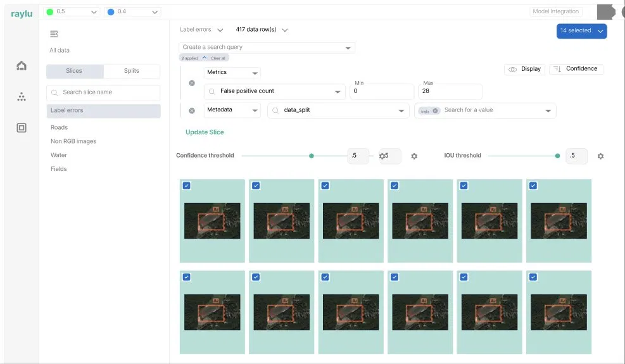Open IOU threshold settings gear

tap(600, 156)
